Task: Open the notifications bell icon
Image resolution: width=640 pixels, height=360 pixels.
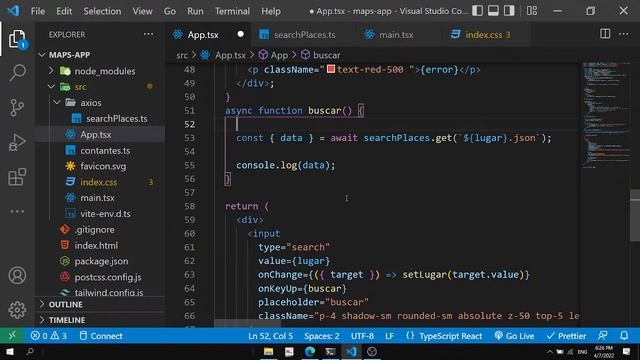Action: click(x=624, y=336)
